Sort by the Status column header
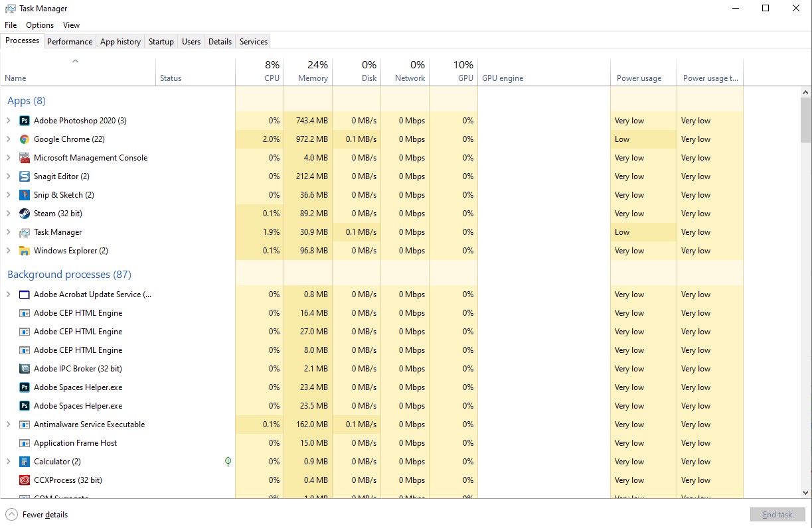The height and width of the screenshot is (528, 812). [x=195, y=72]
